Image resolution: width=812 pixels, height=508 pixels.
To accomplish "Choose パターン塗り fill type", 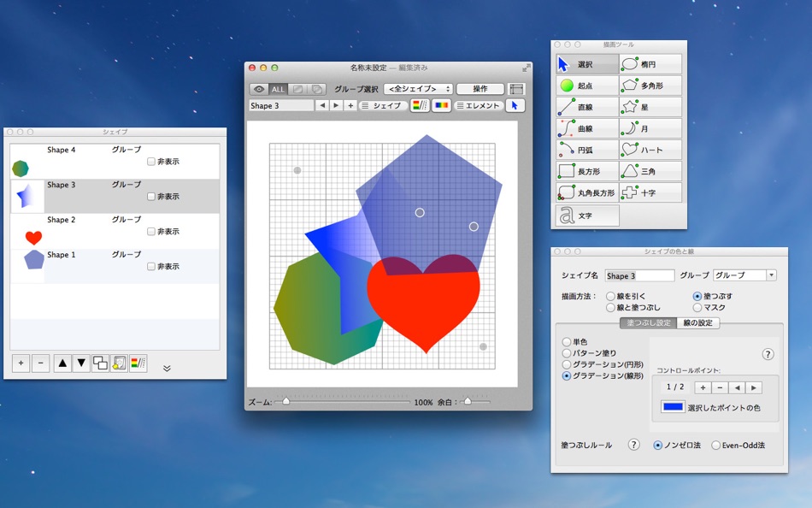I will coord(567,353).
